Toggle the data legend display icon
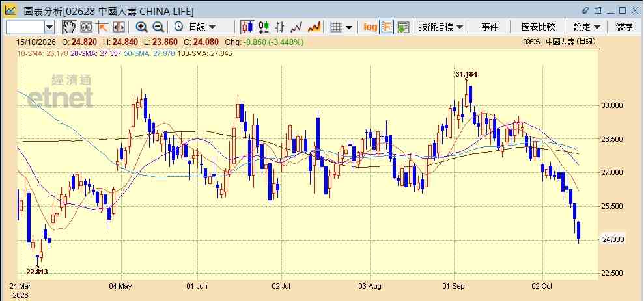The height and width of the screenshot is (301, 644). (x=386, y=27)
